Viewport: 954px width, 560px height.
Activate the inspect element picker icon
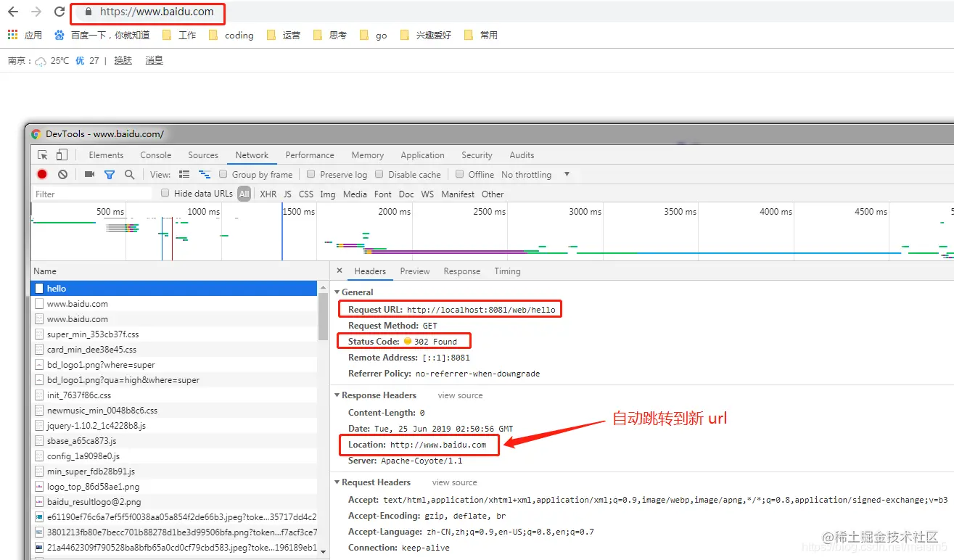click(43, 155)
